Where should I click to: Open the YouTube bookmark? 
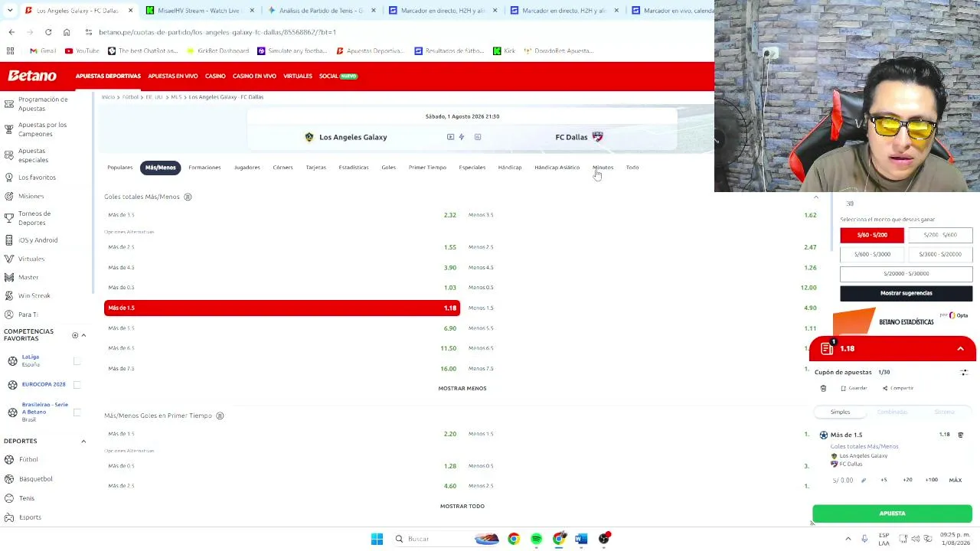point(82,51)
